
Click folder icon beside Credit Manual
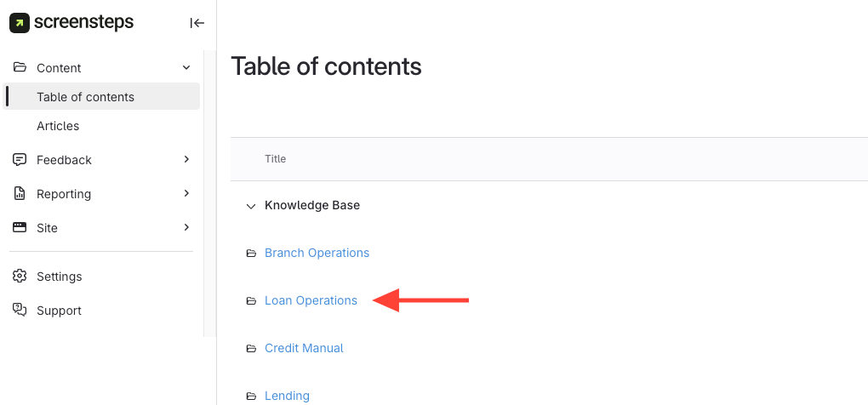(251, 349)
